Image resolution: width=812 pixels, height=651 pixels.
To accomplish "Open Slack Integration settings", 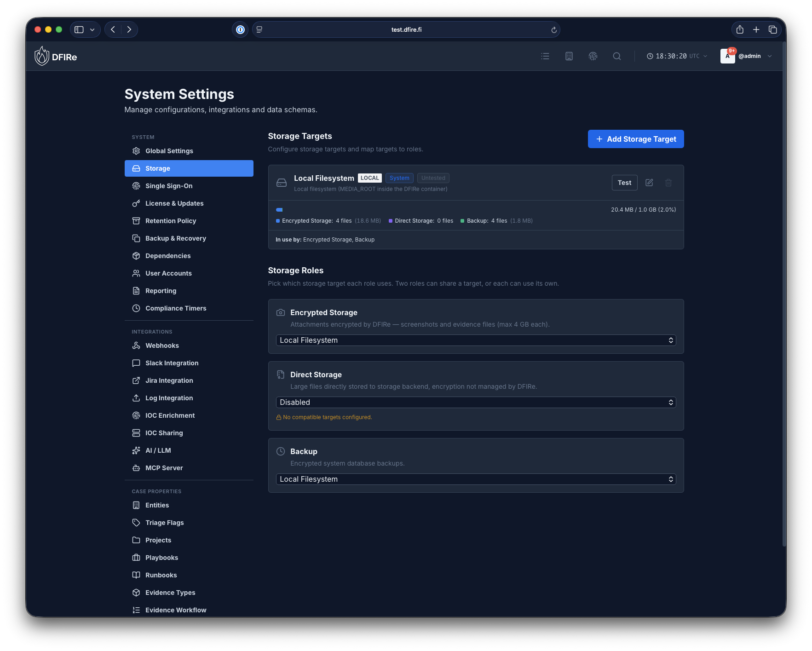I will pyautogui.click(x=189, y=363).
